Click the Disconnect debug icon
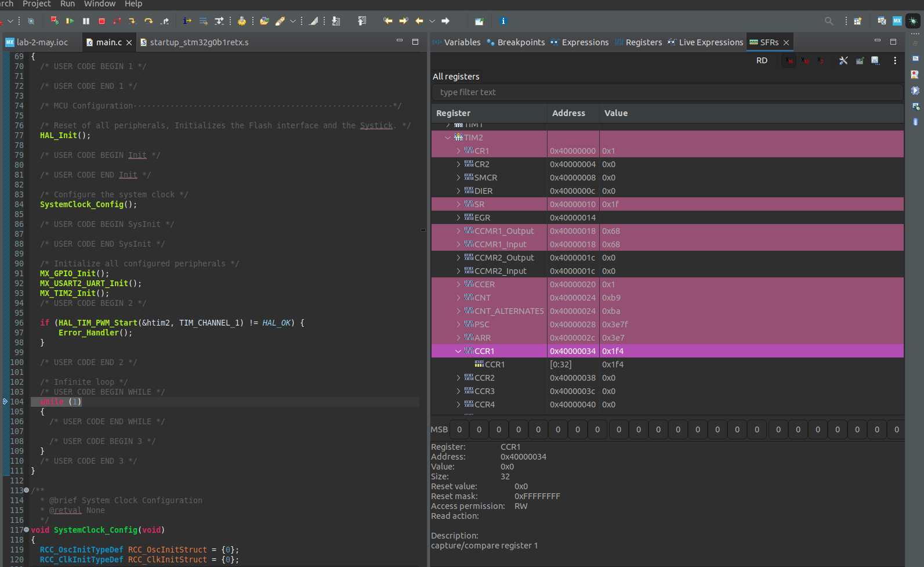Viewport: 924px width, 567px height. (x=117, y=21)
